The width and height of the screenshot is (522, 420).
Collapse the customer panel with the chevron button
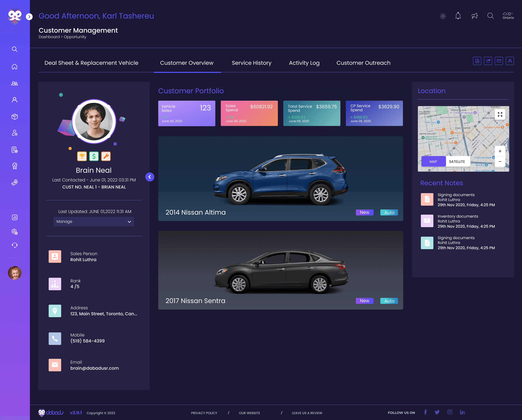(150, 177)
